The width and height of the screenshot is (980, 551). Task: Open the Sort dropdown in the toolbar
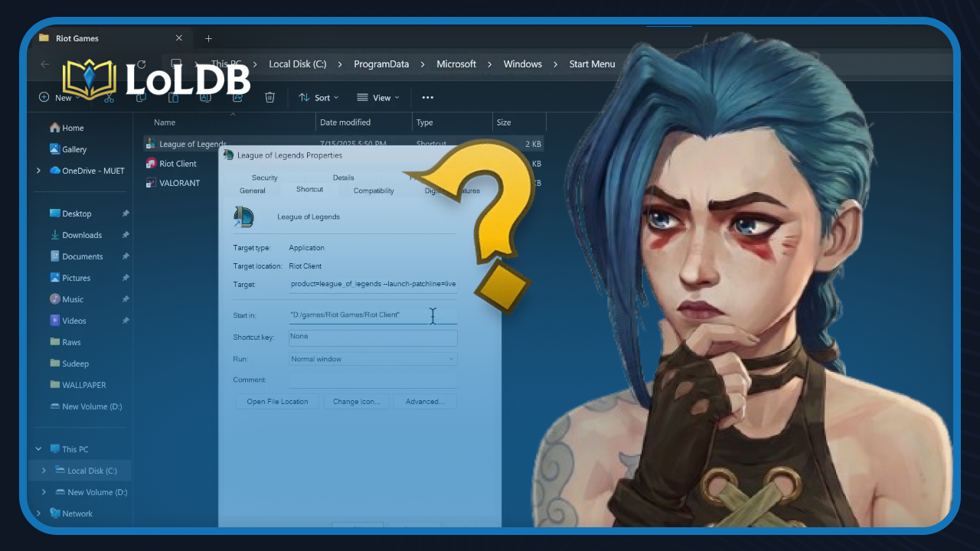point(319,97)
